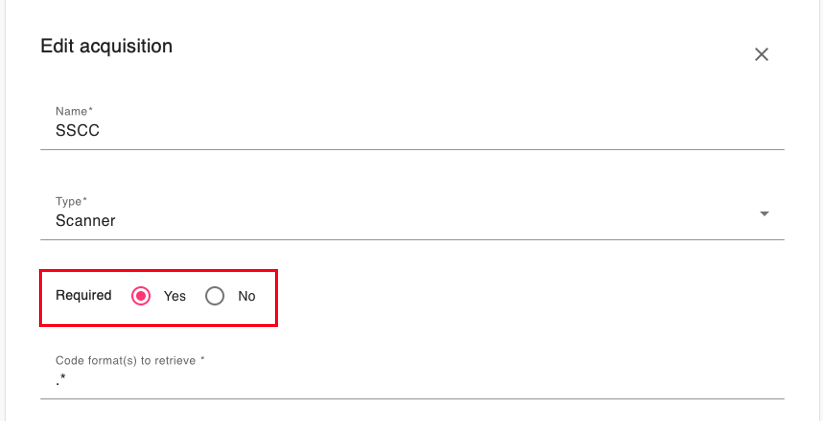
Task: Click the 'Edit acquisition' dialog title
Action: (x=107, y=46)
